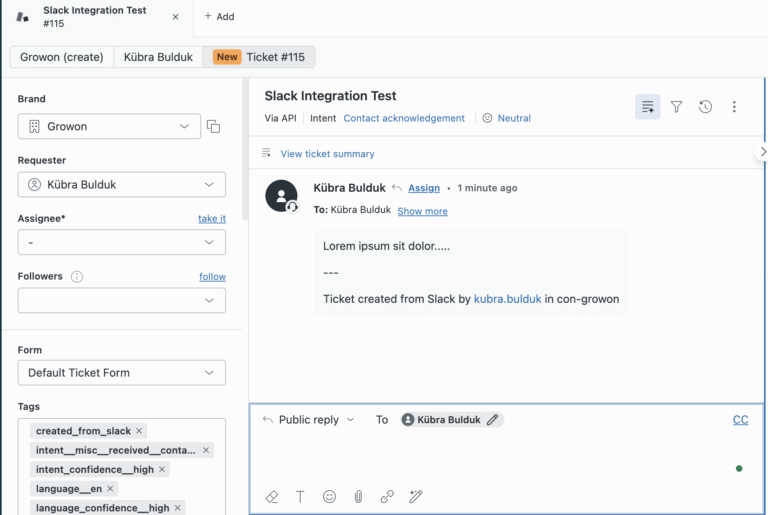
Task: Click the 'follow' link
Action: 213,276
